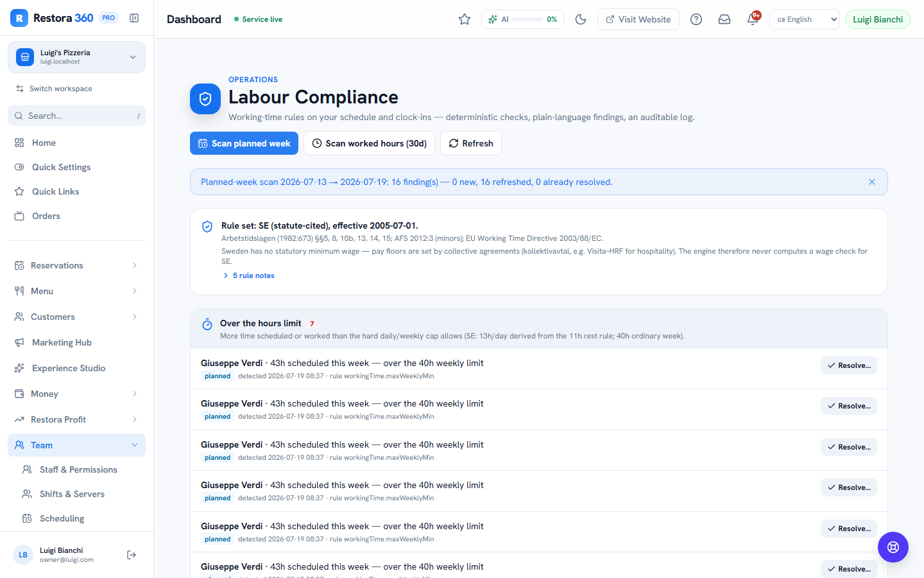The width and height of the screenshot is (924, 578).
Task: Open Shifts & Servers
Action: 80,494
